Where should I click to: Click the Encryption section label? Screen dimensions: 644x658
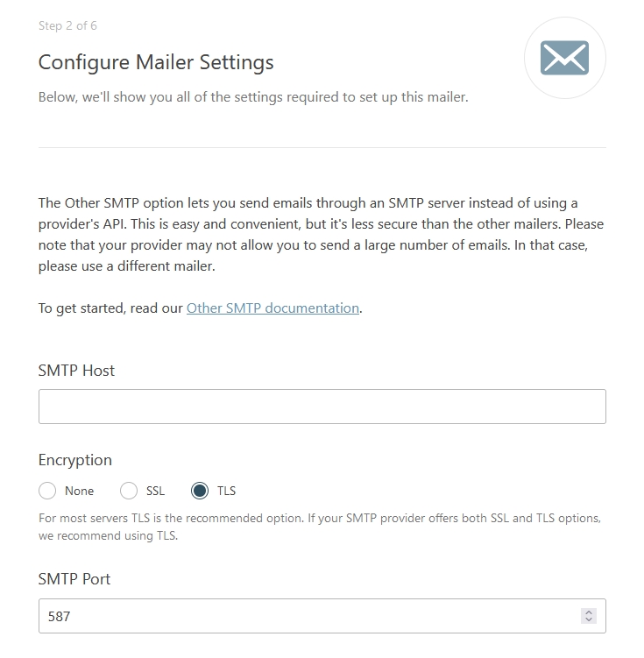point(75,460)
